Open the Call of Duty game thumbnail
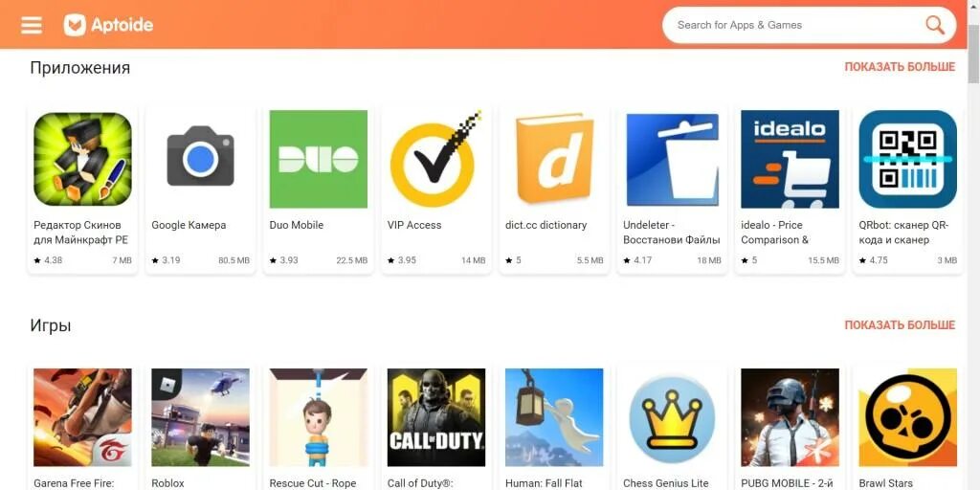Image resolution: width=980 pixels, height=490 pixels. coord(436,417)
